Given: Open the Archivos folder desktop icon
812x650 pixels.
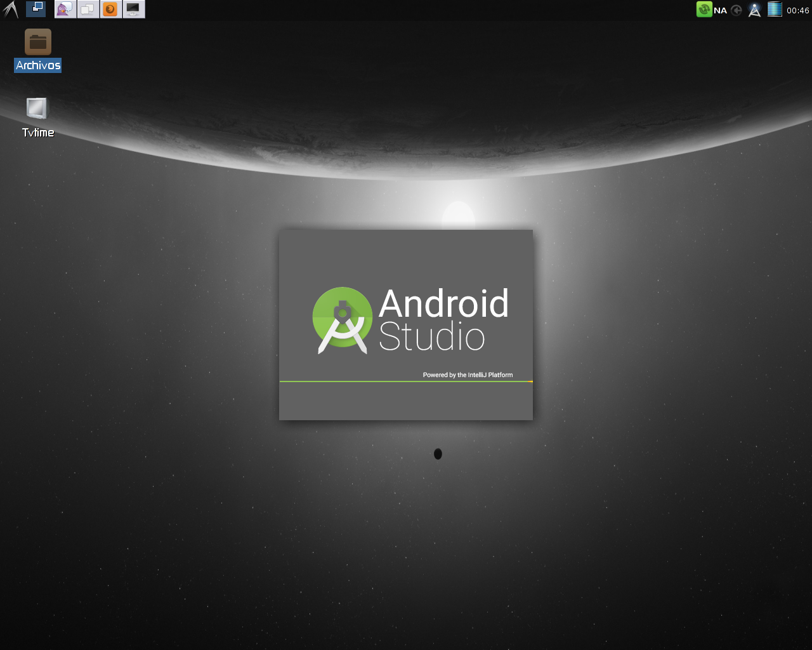Looking at the screenshot, I should click(38, 42).
